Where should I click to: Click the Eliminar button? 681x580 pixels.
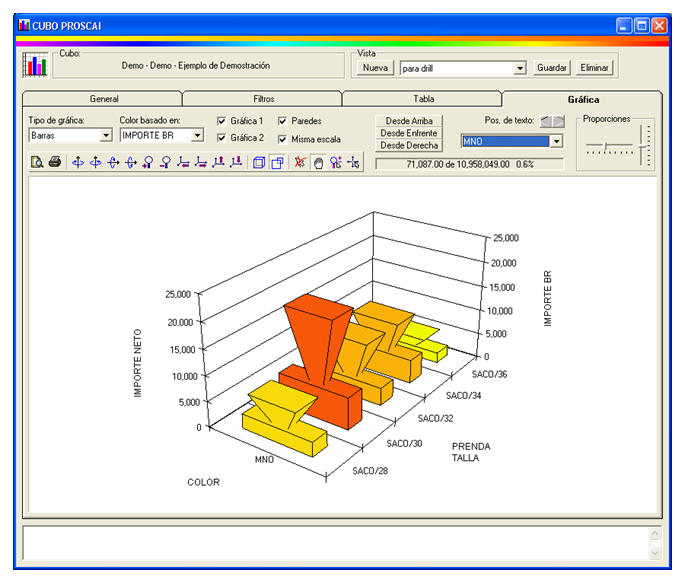[x=594, y=68]
